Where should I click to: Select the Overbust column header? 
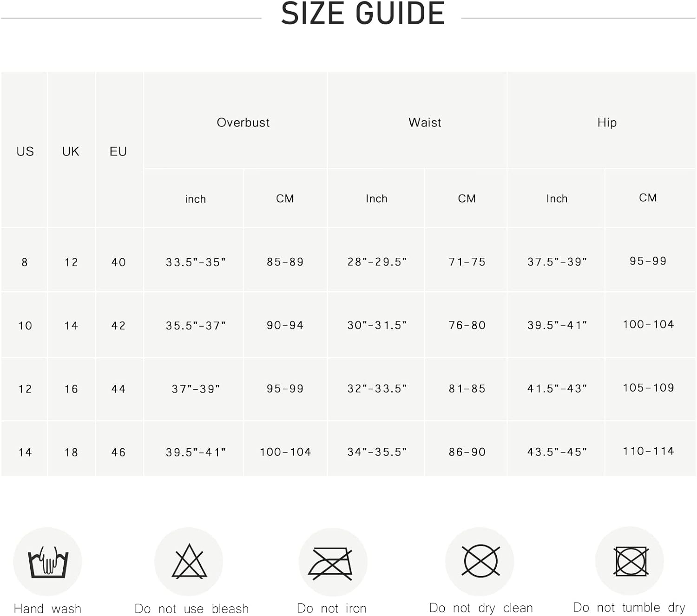[x=243, y=123]
